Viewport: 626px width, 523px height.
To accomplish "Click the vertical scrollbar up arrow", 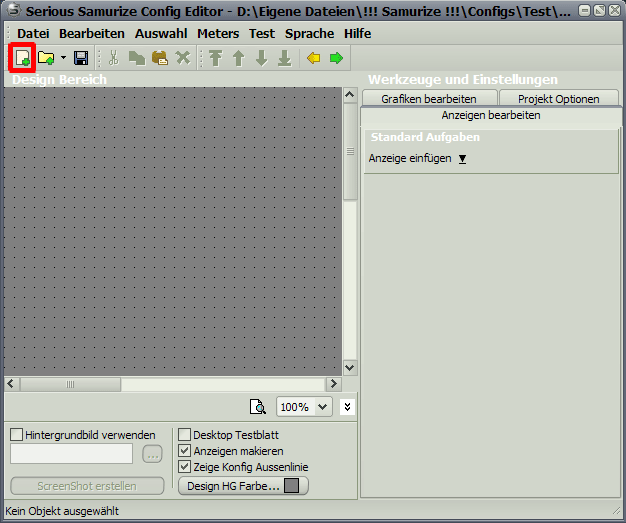I will 350,95.
